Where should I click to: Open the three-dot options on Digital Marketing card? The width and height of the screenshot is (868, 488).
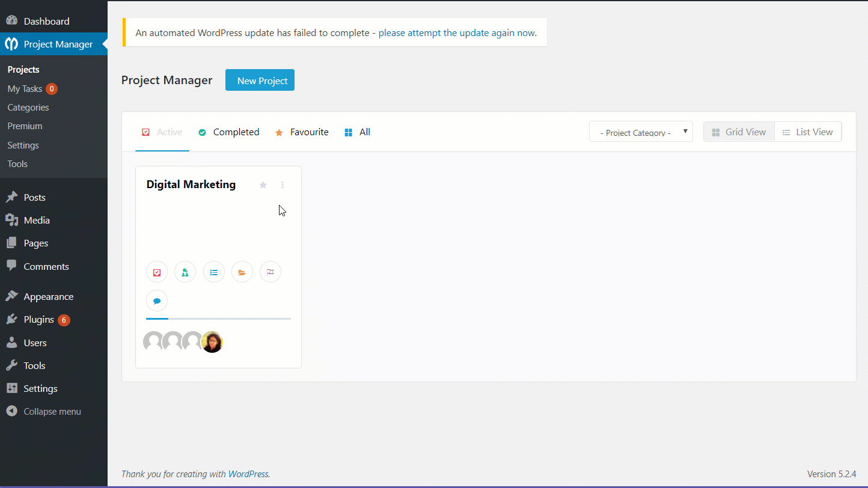click(x=283, y=185)
